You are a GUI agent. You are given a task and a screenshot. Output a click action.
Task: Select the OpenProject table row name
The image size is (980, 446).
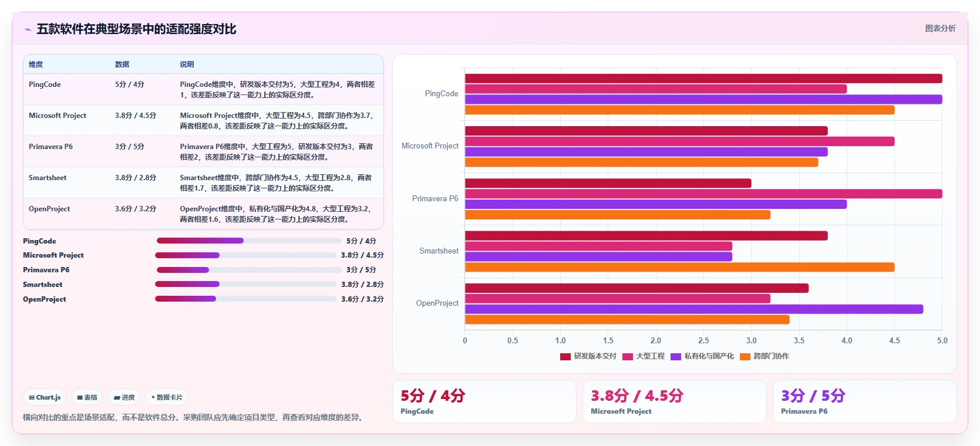49,209
